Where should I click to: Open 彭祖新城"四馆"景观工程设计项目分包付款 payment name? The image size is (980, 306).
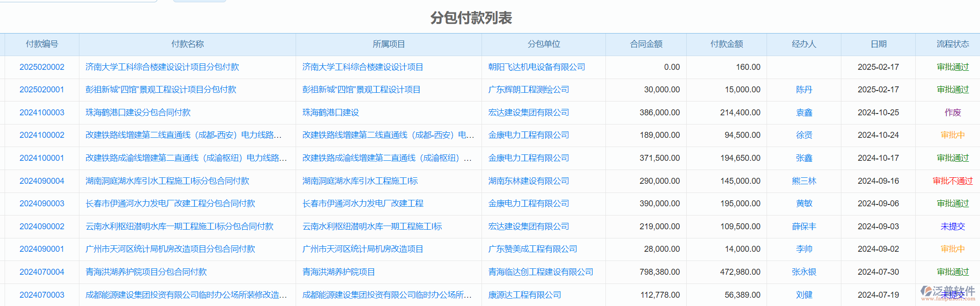[x=161, y=90]
